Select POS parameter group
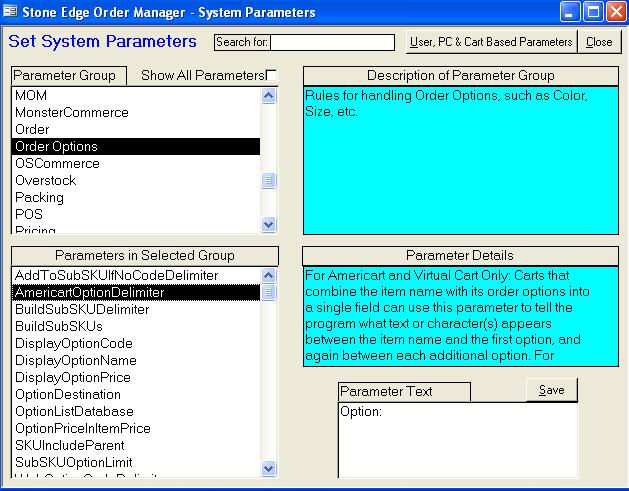This screenshot has height=491, width=629. (136, 214)
